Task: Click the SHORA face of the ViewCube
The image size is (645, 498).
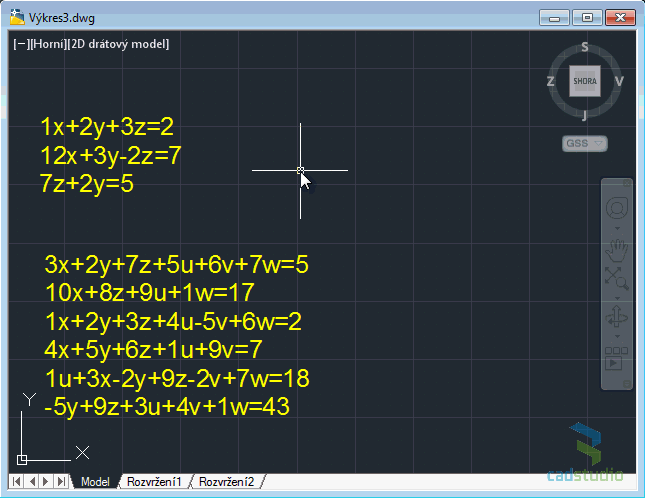Action: pyautogui.click(x=585, y=81)
